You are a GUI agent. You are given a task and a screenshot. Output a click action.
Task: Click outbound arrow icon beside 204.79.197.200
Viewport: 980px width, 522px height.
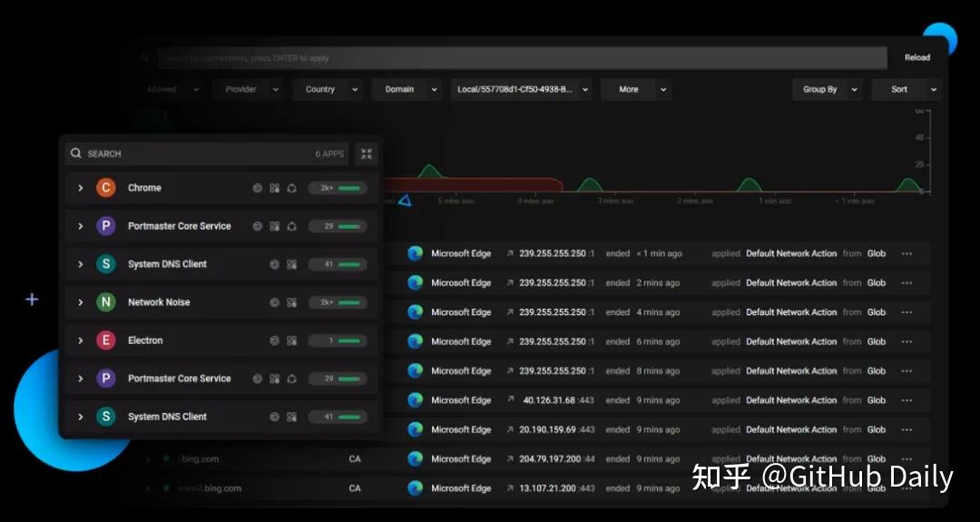[x=510, y=458]
